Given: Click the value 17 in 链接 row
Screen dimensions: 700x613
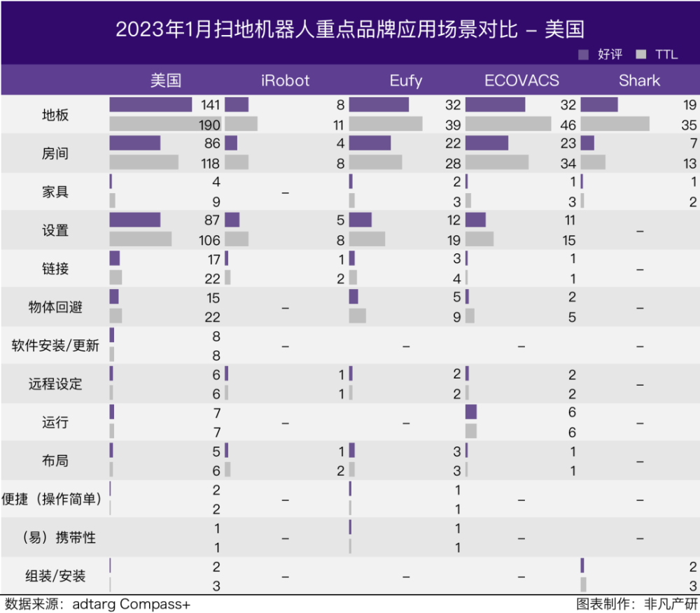Looking at the screenshot, I should pyautogui.click(x=213, y=259).
